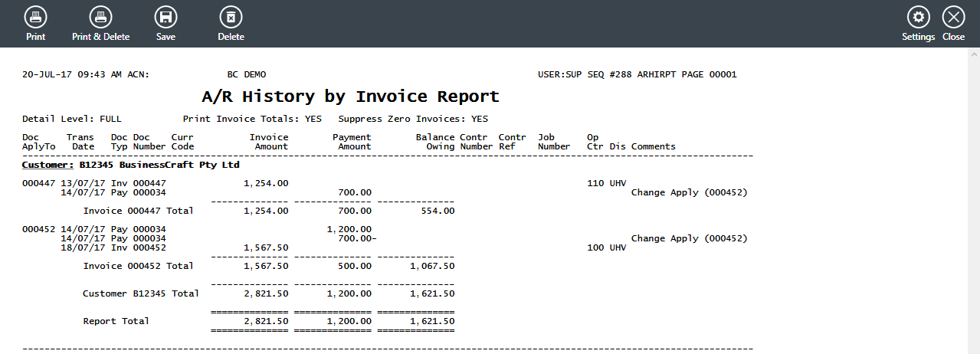980x354 pixels.
Task: Click 'Customer B12345 Total' row label
Action: 141,293
